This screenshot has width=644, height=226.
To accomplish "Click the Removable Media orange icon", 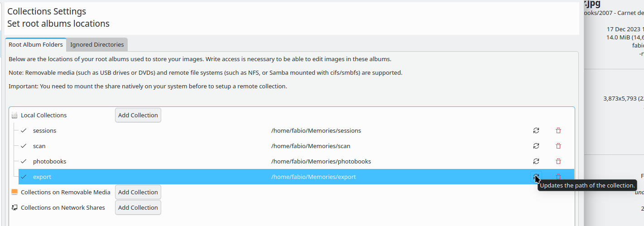I will click(x=14, y=192).
